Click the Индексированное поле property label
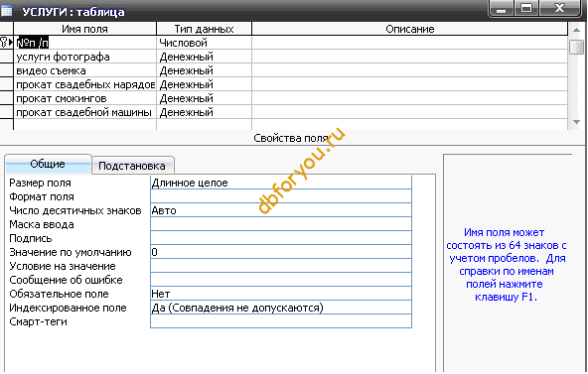This screenshot has width=588, height=374. tap(68, 308)
